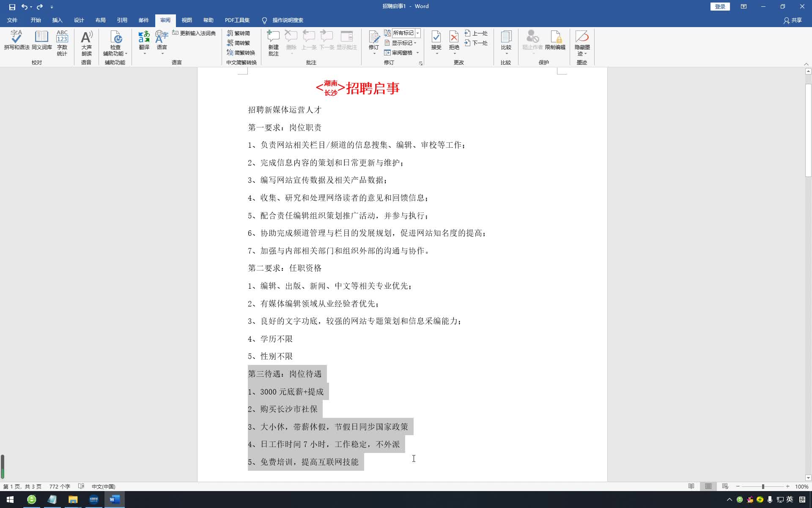This screenshot has height=508, width=812.
Task: Switch to the 开始 tab
Action: (x=36, y=20)
